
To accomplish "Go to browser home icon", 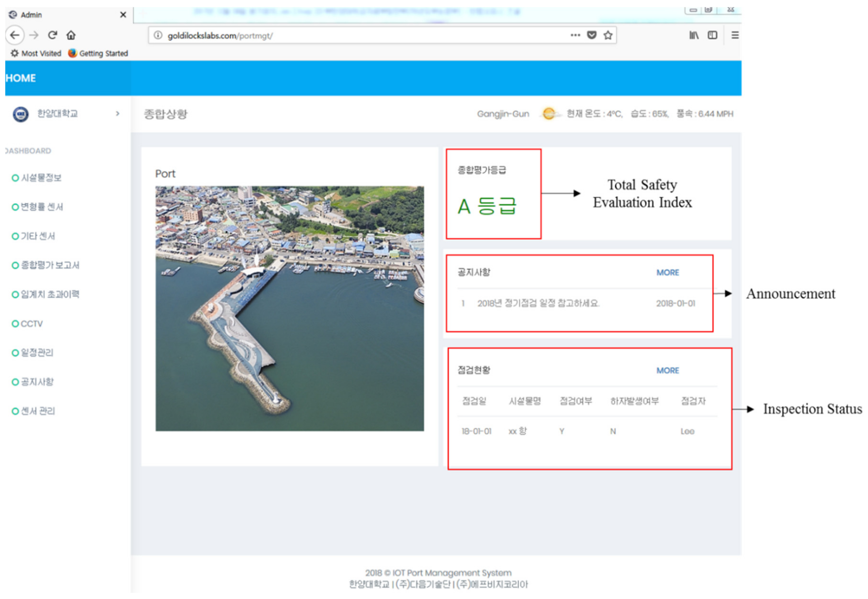I will pyautogui.click(x=71, y=35).
